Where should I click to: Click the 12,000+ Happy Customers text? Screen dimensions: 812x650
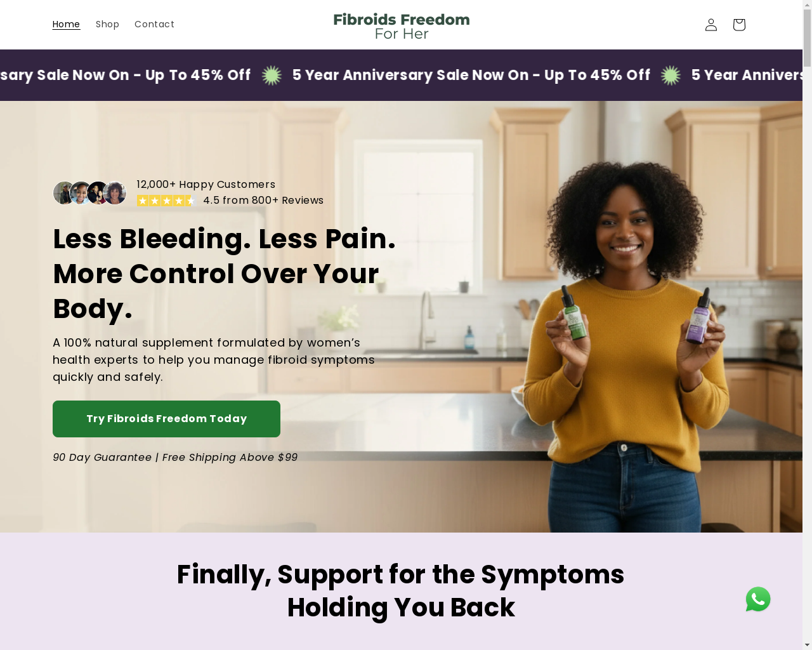coord(206,185)
